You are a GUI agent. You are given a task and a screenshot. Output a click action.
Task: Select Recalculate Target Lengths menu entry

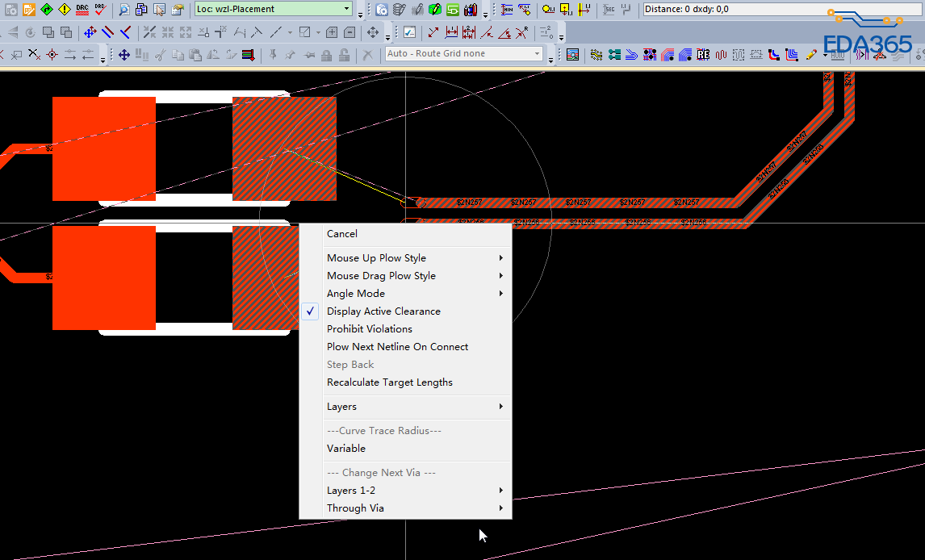[x=389, y=382]
